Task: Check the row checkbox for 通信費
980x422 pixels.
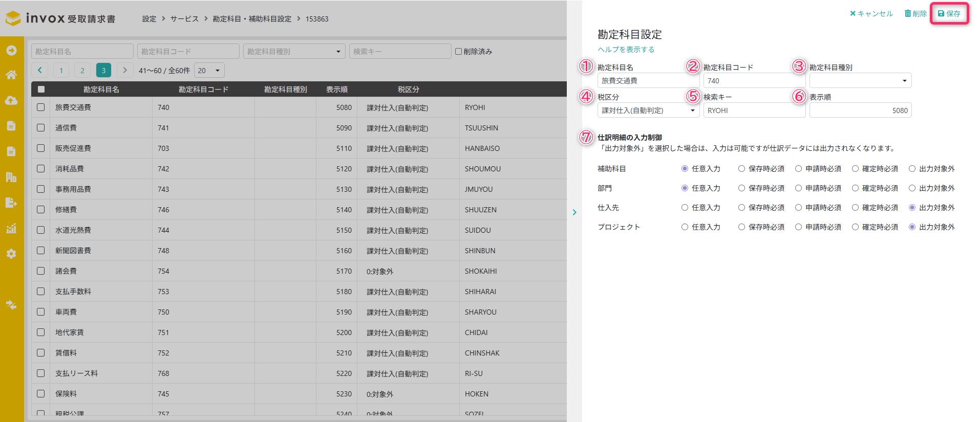Action: (41, 128)
